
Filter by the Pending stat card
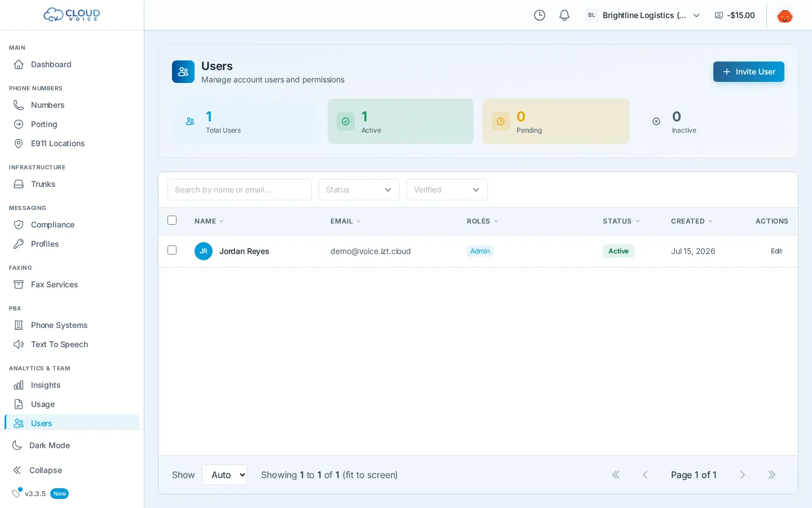[x=556, y=121]
